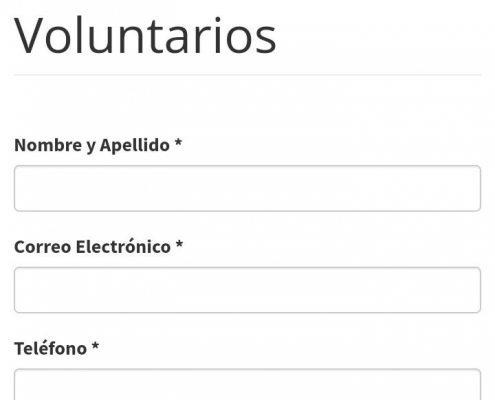Click the required asterisk next to Teléfono
This screenshot has height=400, width=495.
(95, 346)
